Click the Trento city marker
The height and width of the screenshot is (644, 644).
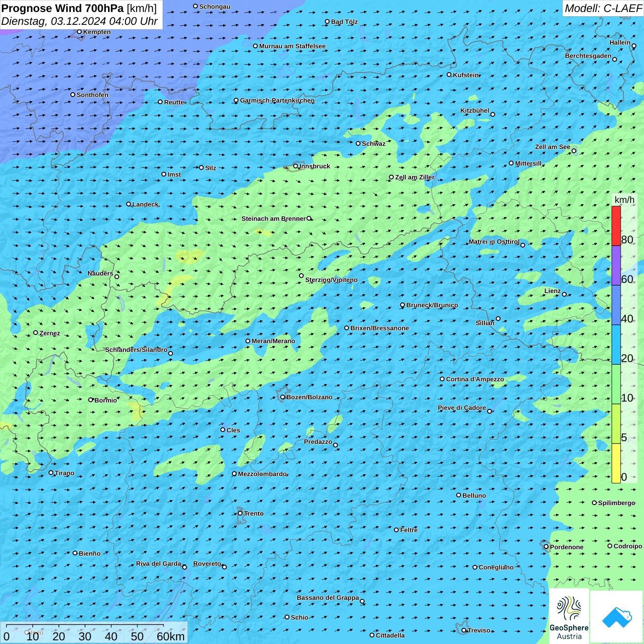(240, 513)
